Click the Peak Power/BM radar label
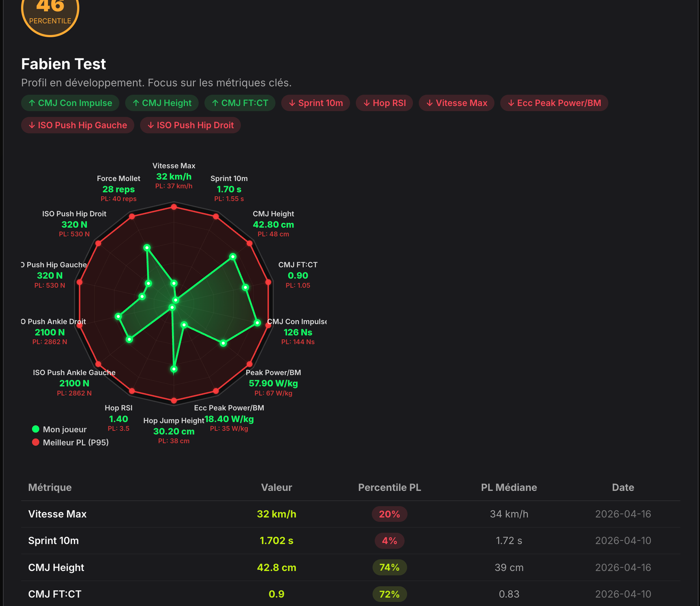 pos(273,373)
